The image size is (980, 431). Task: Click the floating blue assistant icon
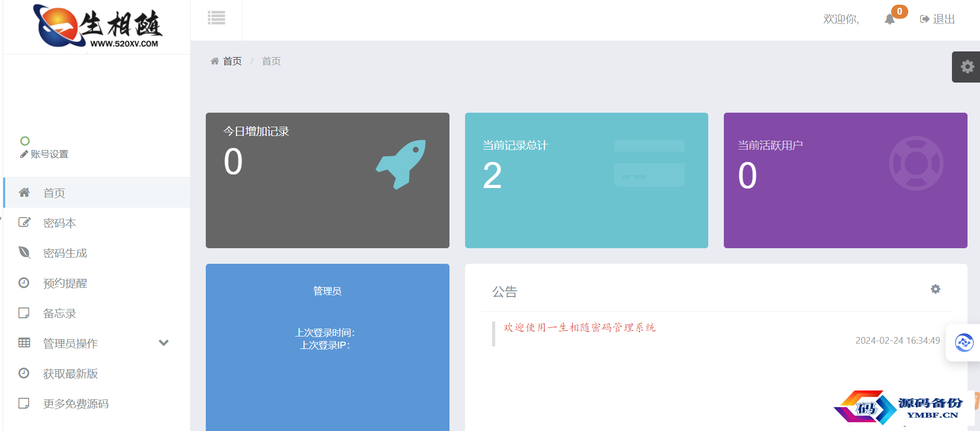click(x=964, y=343)
